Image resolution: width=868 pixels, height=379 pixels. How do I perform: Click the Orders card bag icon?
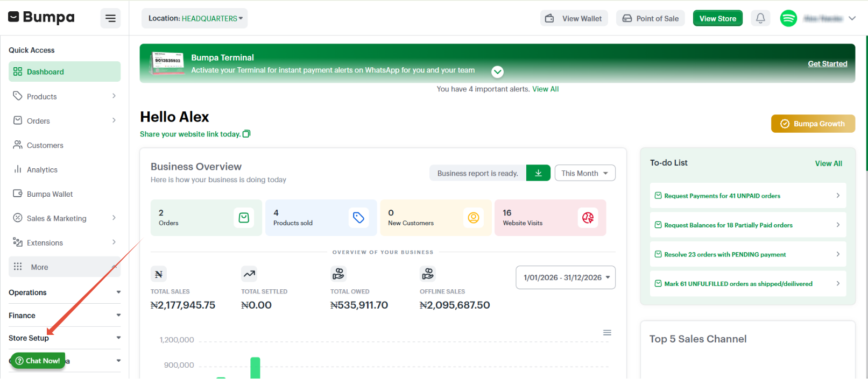[244, 218]
